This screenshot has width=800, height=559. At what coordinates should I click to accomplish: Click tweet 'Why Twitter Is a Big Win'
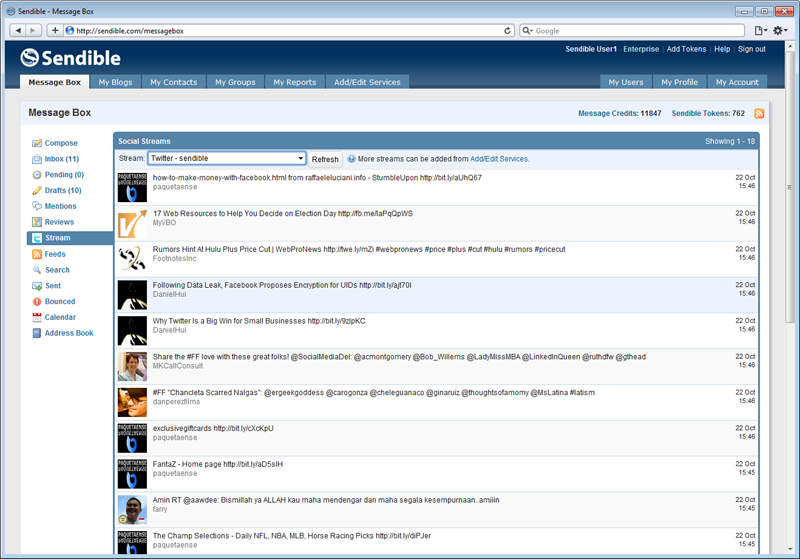(x=259, y=321)
